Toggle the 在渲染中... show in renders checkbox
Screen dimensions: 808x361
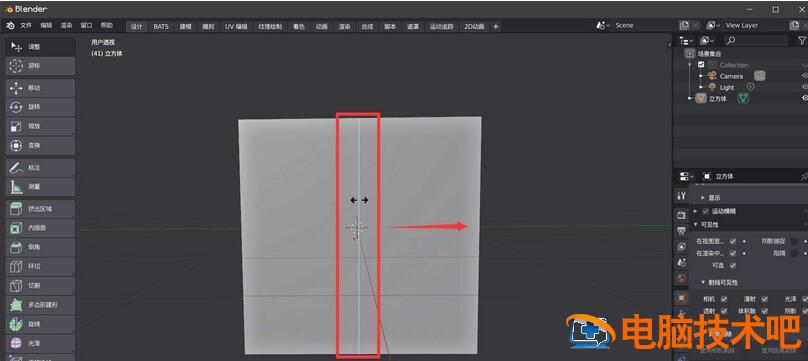coord(733,253)
